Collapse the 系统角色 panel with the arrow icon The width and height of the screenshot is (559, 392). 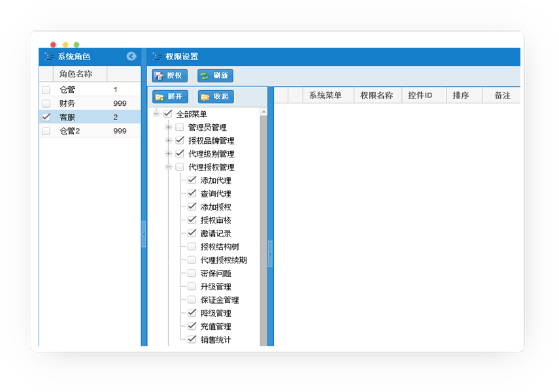[131, 57]
